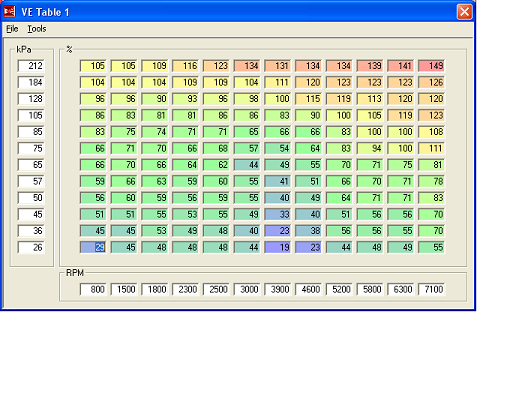Select the red VE cell with value 149
Screen dimensions: 528x396
431,66
